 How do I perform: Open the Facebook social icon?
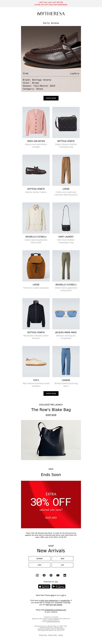pyautogui.click(x=44, y=575)
